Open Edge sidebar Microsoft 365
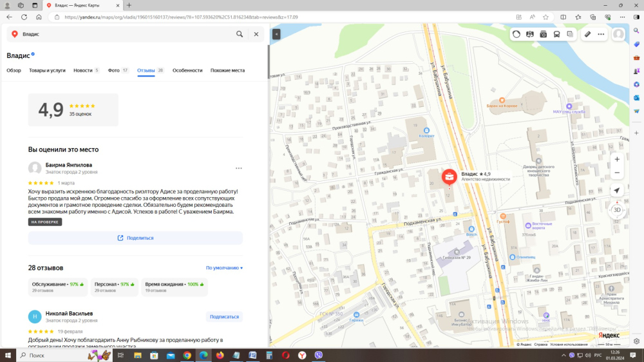This screenshot has height=362, width=644. (x=637, y=84)
